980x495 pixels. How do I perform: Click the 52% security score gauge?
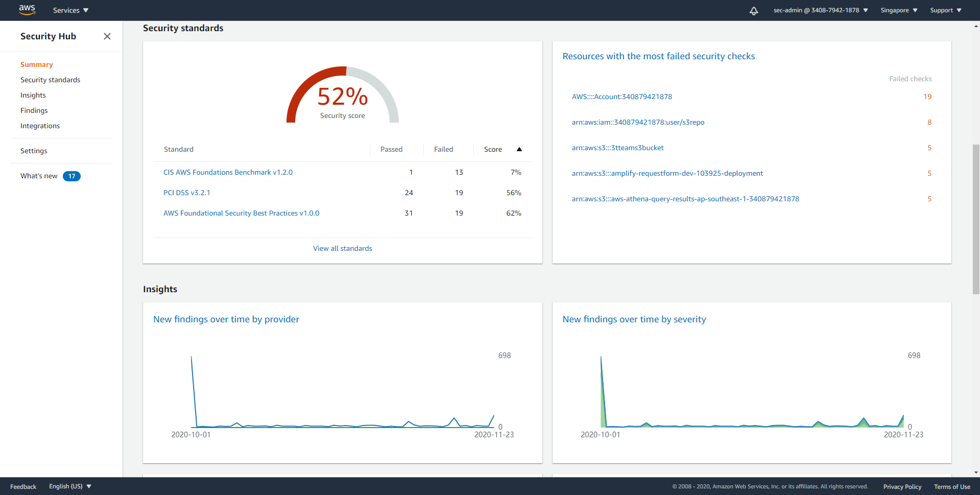tap(343, 96)
